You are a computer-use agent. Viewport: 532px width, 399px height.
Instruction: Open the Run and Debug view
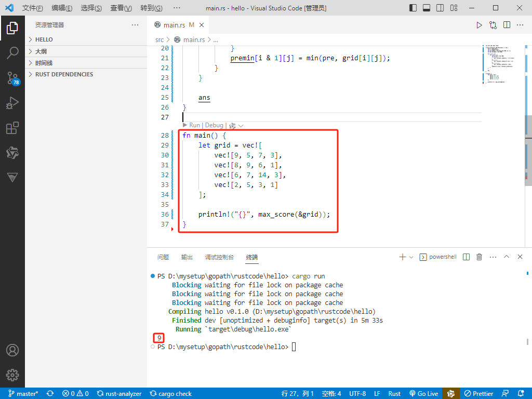(12, 103)
